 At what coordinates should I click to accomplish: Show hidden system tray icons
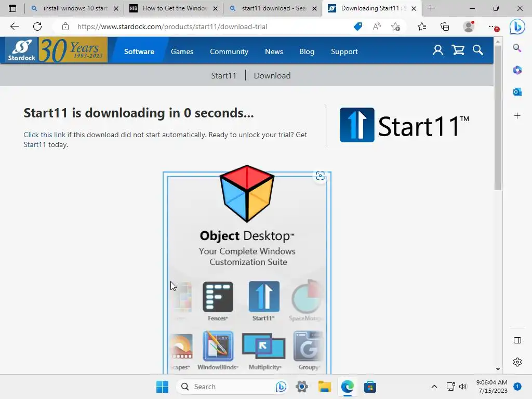tap(434, 387)
